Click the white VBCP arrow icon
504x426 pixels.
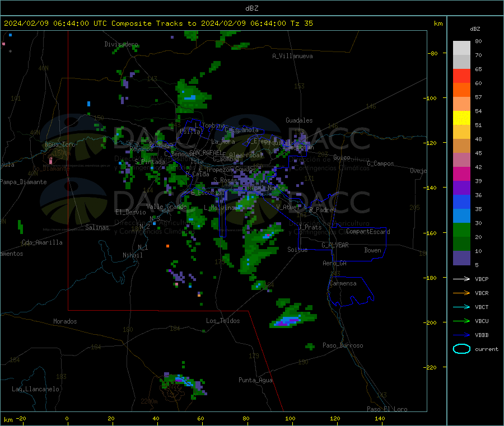(x=461, y=279)
